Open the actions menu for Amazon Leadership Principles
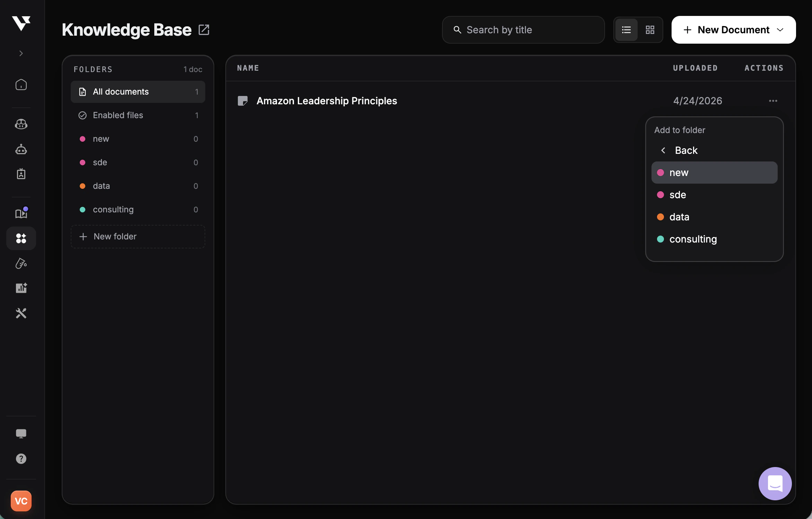Screen dimensions: 812x519 click(x=773, y=101)
